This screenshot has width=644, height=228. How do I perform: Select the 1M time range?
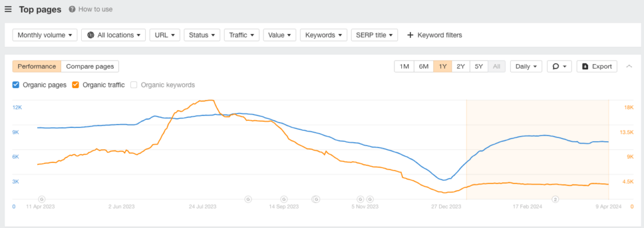click(404, 66)
